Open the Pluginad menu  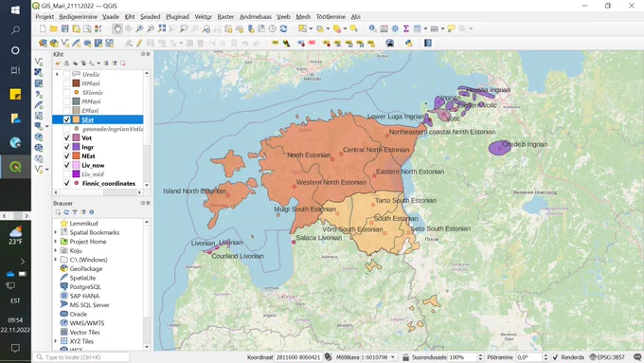(177, 17)
